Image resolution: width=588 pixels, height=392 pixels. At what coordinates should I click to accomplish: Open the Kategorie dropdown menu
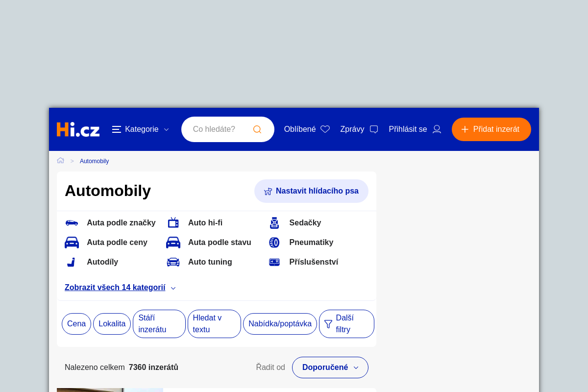[141, 129]
